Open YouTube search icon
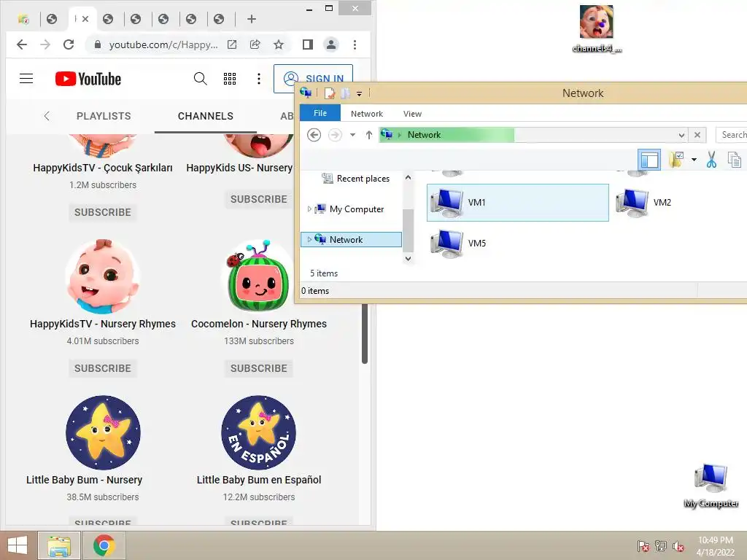Viewport: 747px width, 560px height. [x=201, y=79]
